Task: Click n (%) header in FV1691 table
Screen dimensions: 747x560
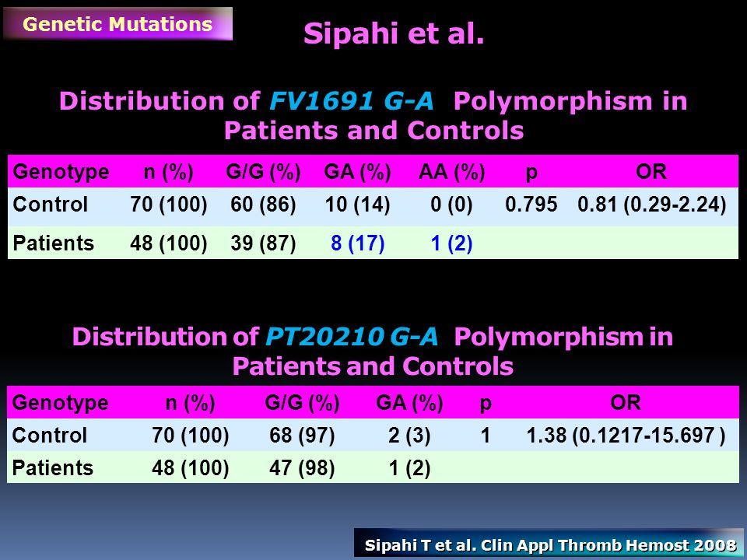Action: (x=169, y=171)
